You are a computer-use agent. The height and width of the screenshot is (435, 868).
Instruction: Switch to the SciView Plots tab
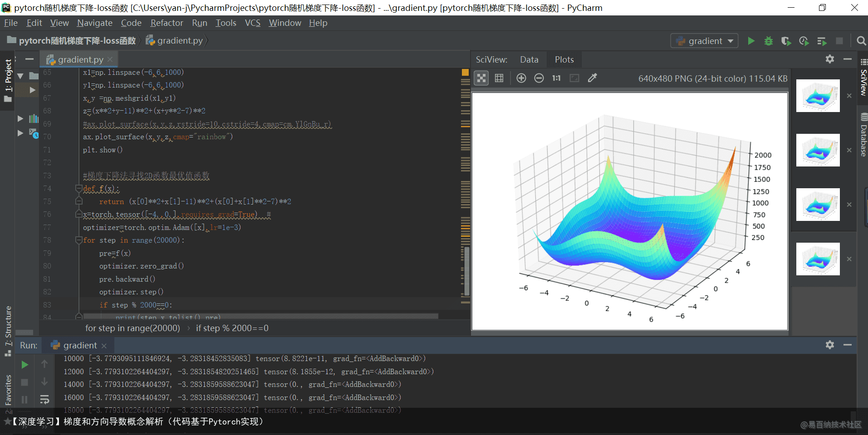click(x=564, y=59)
